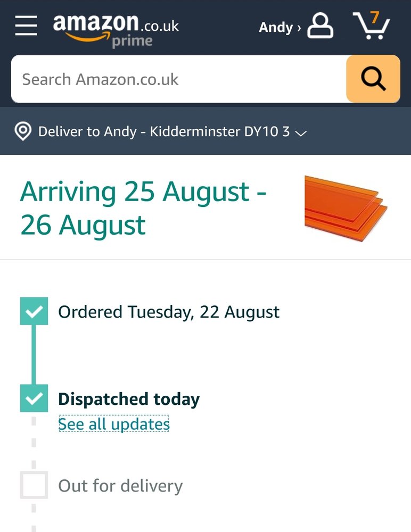Tap the delivery location pin icon
Image resolution: width=411 pixels, height=532 pixels.
(x=22, y=131)
